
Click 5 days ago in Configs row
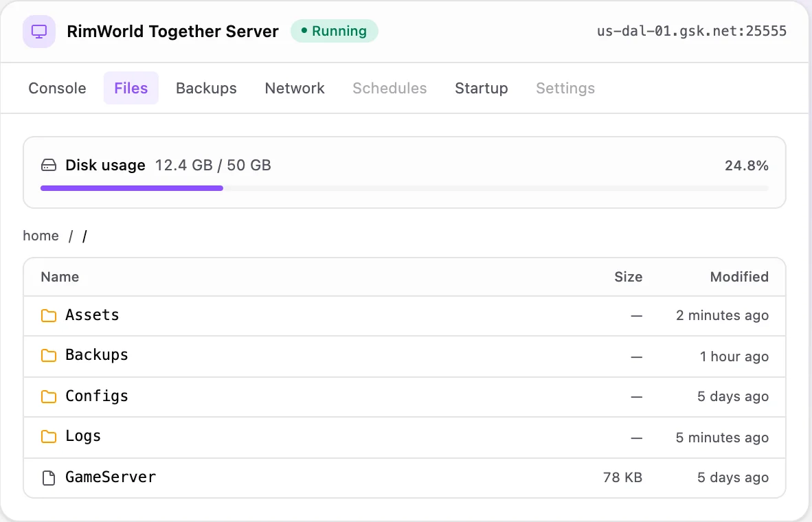(x=733, y=397)
